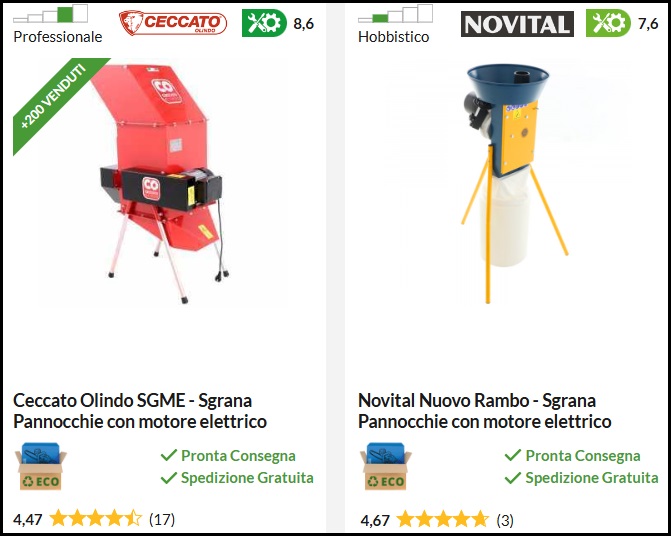Open the Ceccato Olindo SGME product title link
Viewport: 671px width, 536px height.
pyautogui.click(x=140, y=411)
